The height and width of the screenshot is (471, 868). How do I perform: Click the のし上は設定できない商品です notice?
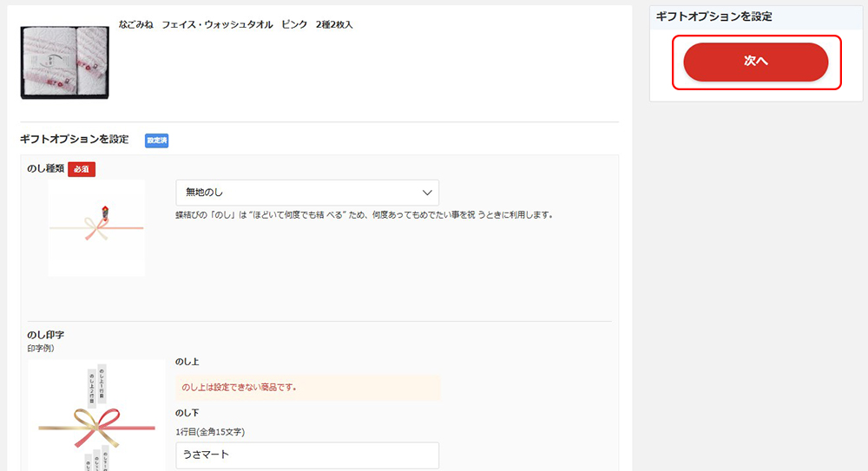click(308, 388)
